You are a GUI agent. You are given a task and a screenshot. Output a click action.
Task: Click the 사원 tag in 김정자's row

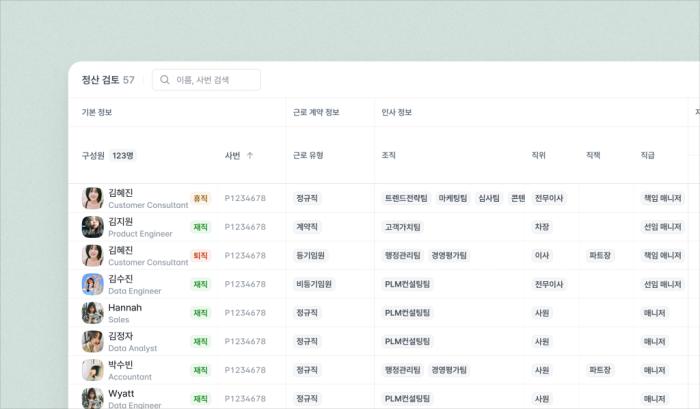542,341
